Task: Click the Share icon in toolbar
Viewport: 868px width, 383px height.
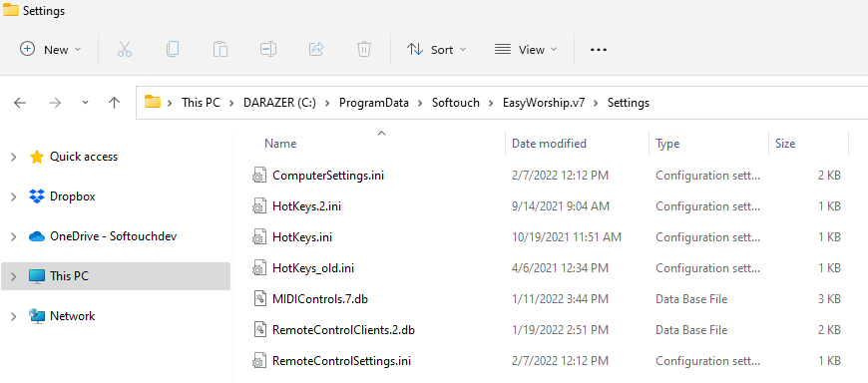Action: tap(316, 49)
